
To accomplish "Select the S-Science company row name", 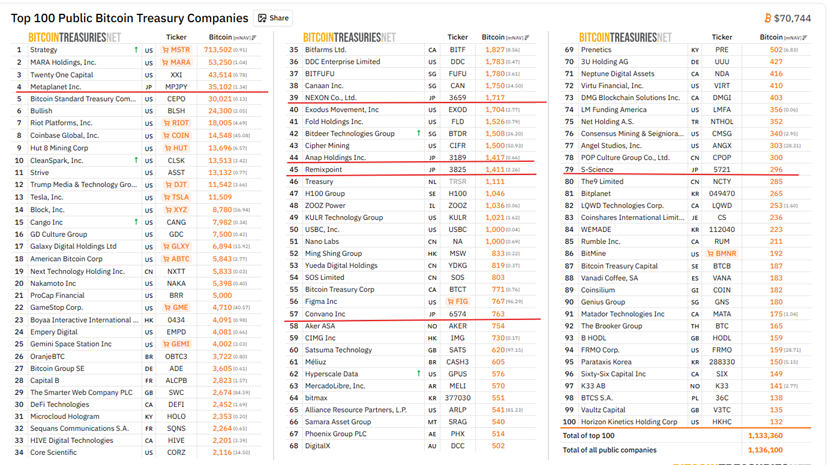I will tap(600, 169).
